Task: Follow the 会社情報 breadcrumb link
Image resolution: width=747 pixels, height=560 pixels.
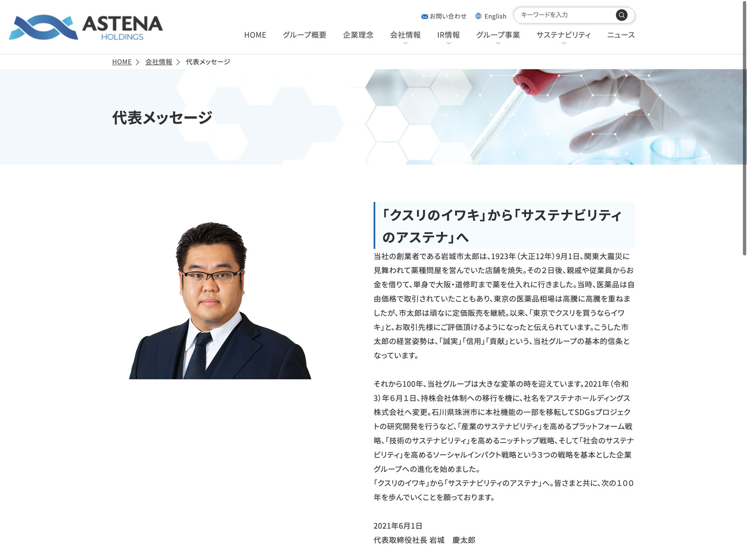Action: 159,62
